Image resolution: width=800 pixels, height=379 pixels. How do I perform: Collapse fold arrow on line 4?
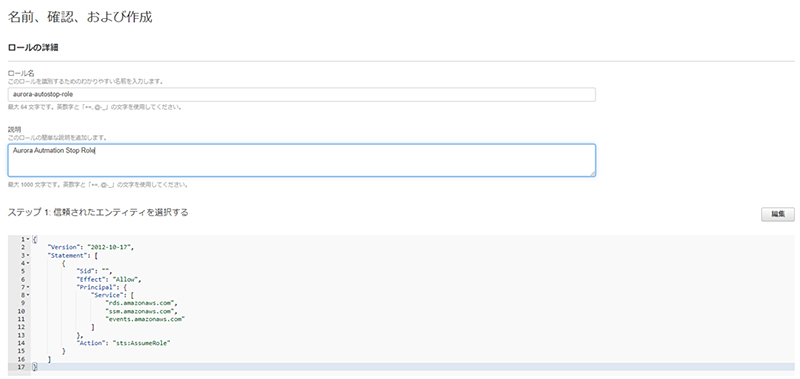[x=28, y=263]
